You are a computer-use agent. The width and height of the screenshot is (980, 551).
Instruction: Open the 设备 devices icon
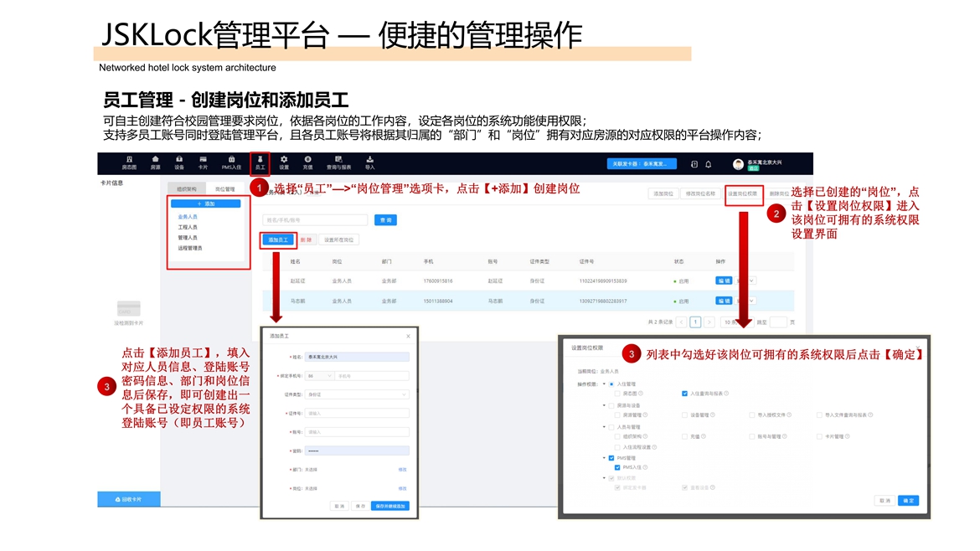point(179,162)
